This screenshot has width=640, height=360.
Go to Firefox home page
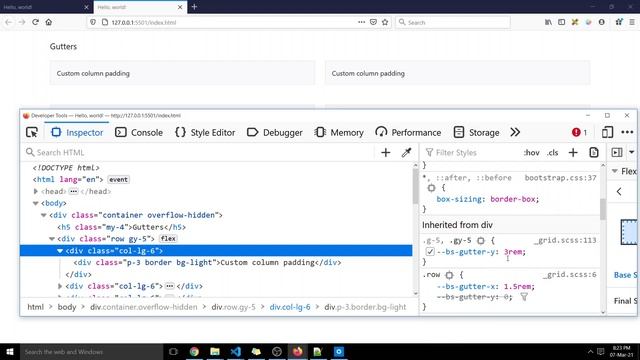click(49, 22)
